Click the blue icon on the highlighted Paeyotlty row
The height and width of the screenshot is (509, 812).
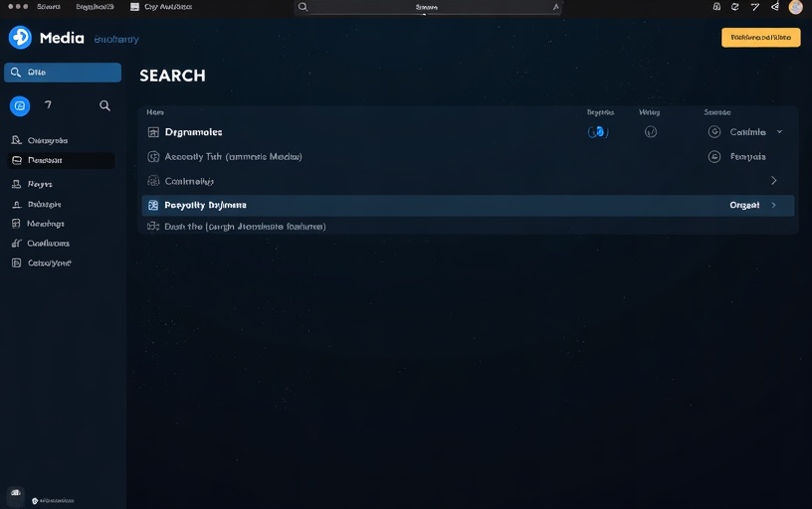click(153, 206)
